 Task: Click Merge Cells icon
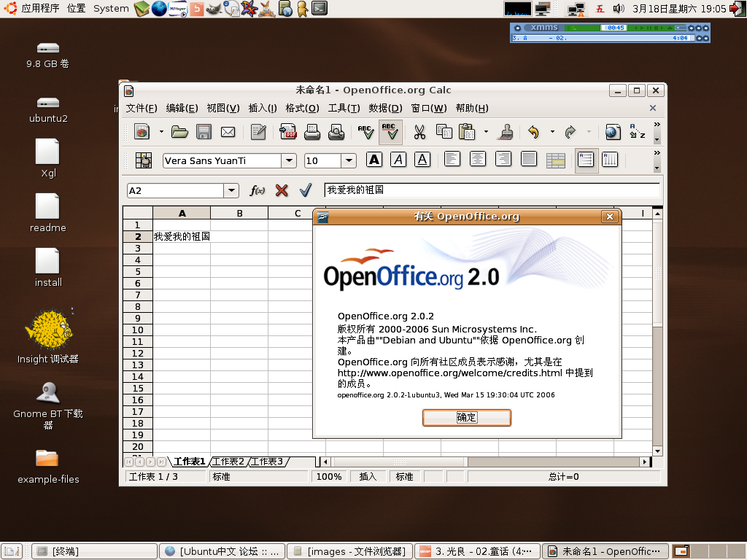coord(555,160)
